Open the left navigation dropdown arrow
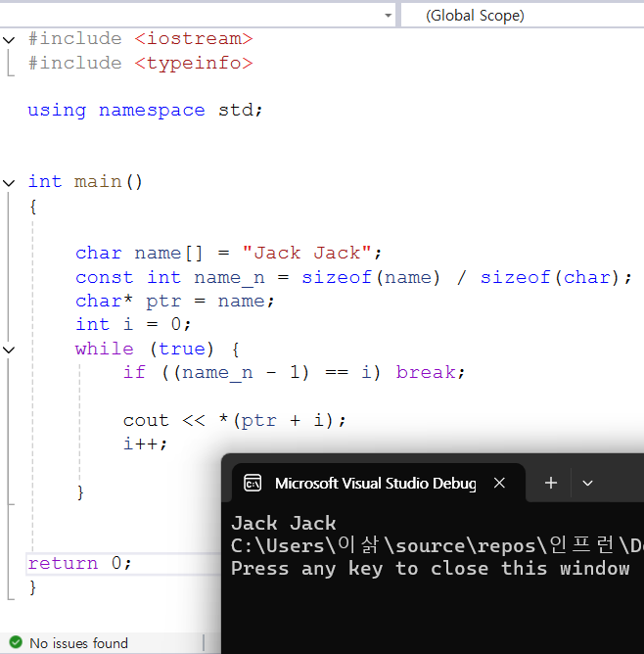Viewport: 644px width, 654px height. [x=389, y=16]
